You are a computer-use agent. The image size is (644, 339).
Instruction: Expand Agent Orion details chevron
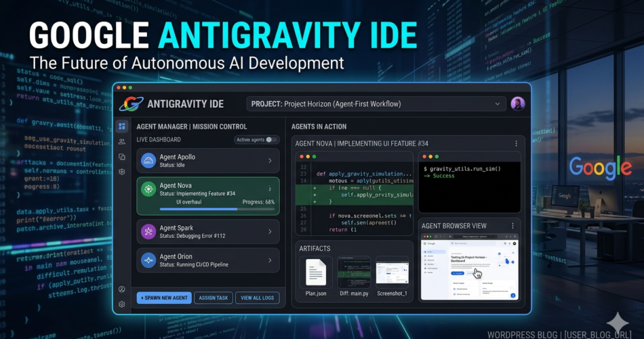(270, 260)
